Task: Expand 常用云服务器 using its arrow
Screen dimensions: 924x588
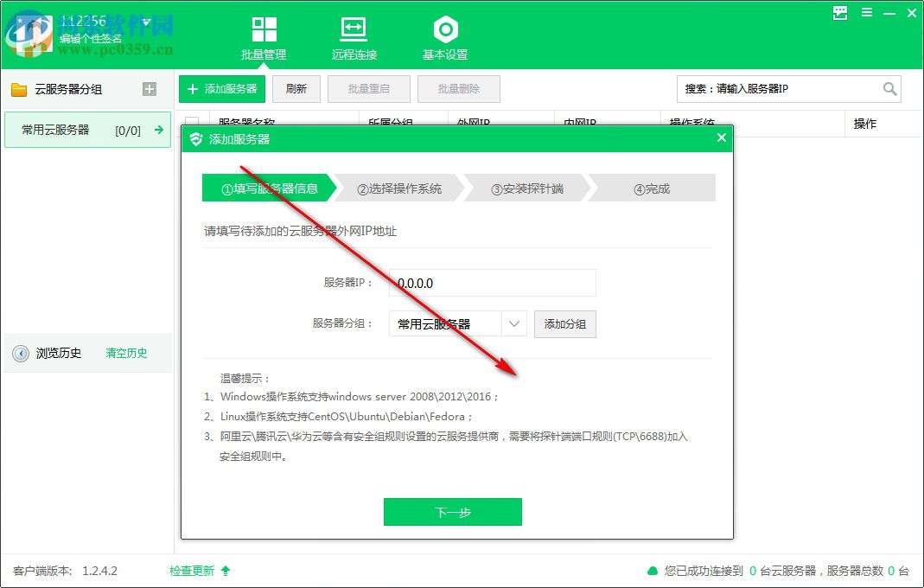Action: 158,130
